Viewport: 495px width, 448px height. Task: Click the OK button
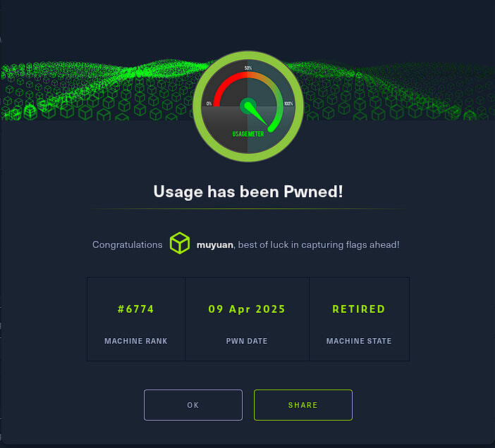pos(193,405)
